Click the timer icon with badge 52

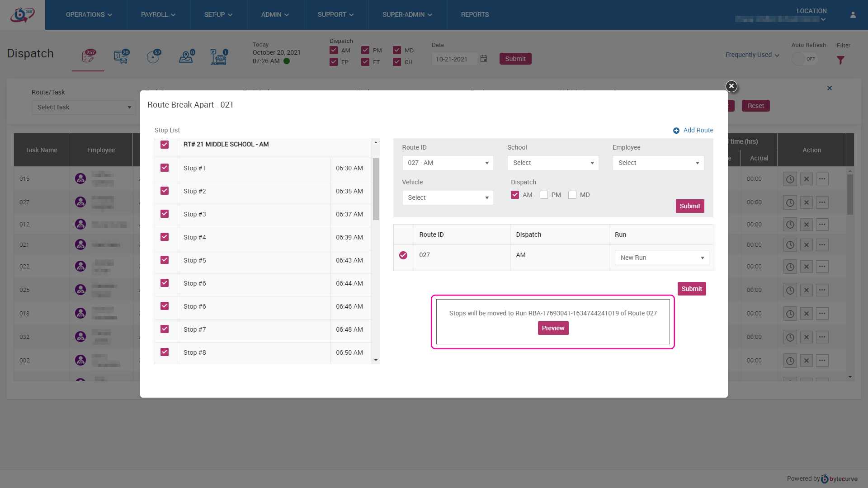point(154,57)
